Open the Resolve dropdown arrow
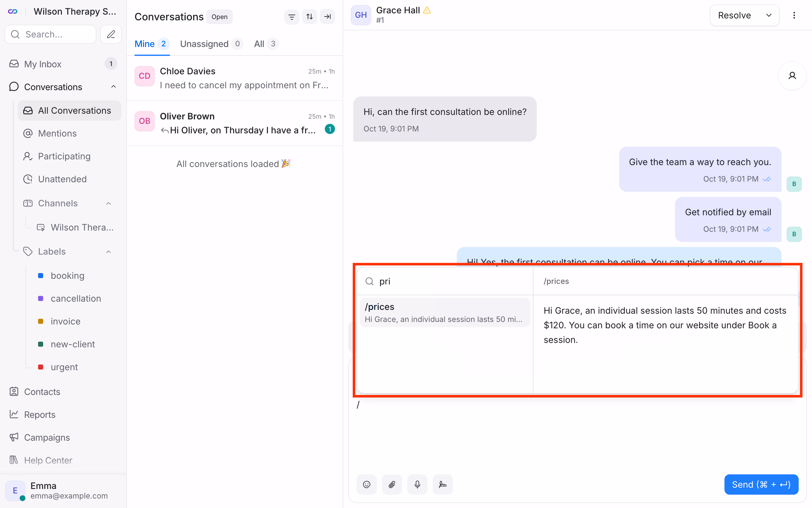The height and width of the screenshot is (508, 812). tap(769, 16)
